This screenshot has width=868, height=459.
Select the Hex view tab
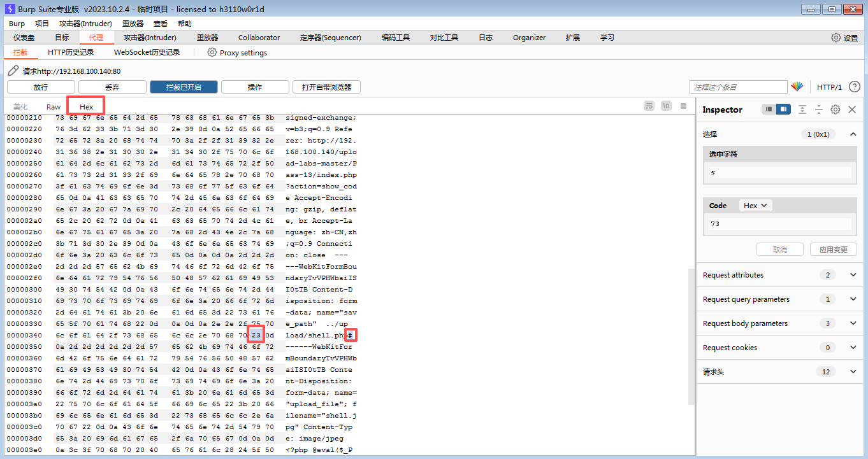pos(87,107)
